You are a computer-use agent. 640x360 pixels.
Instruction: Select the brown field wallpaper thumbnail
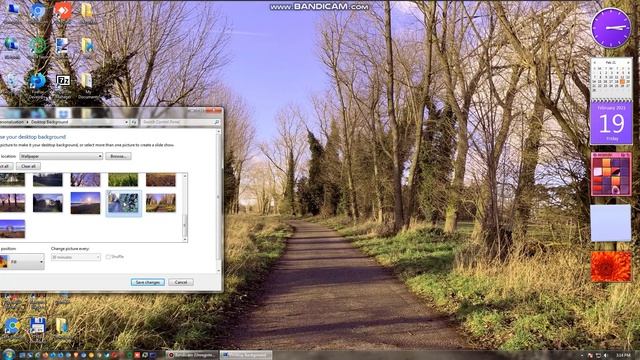[161, 180]
